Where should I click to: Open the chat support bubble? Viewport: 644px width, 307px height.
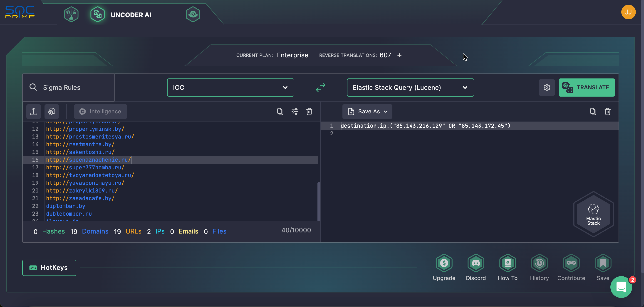point(621,287)
